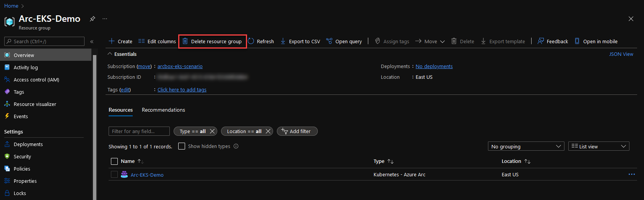644x200 pixels.
Task: Refresh the resource list
Action: [x=261, y=41]
